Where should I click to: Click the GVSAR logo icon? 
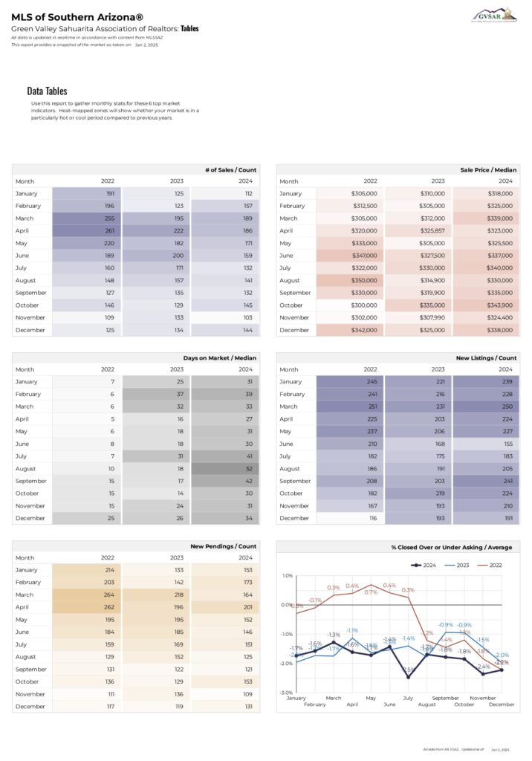pos(495,15)
